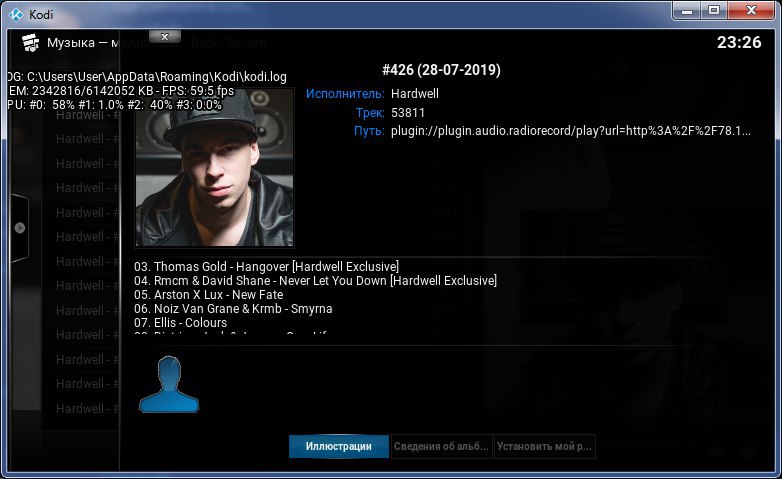
Task: Maximize the Kodi window
Action: pos(714,10)
